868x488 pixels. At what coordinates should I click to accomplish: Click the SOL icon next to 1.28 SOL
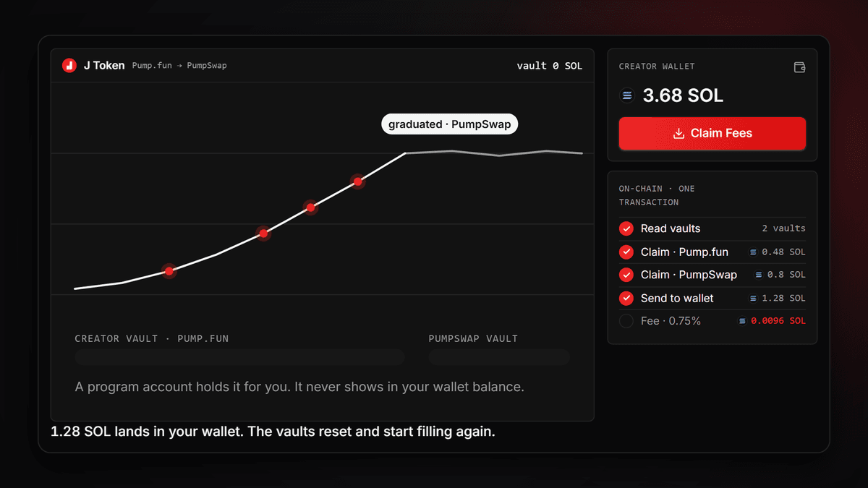coord(753,298)
